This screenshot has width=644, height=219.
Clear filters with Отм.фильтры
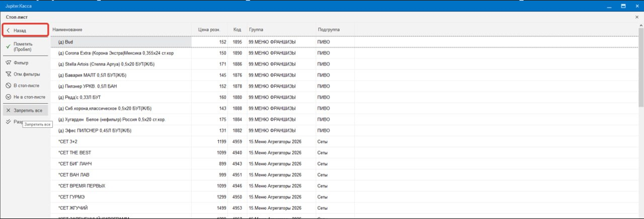[25, 75]
